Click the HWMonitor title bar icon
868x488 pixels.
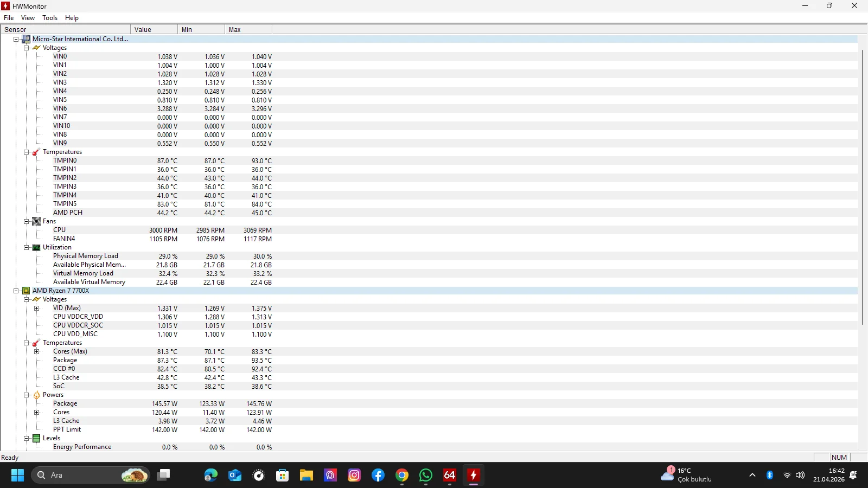coord(5,6)
